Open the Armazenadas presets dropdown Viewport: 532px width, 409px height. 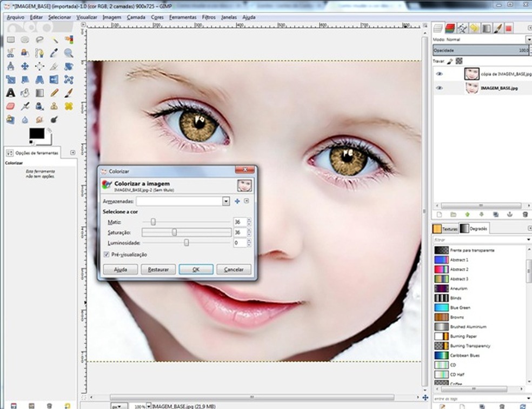[x=226, y=201]
